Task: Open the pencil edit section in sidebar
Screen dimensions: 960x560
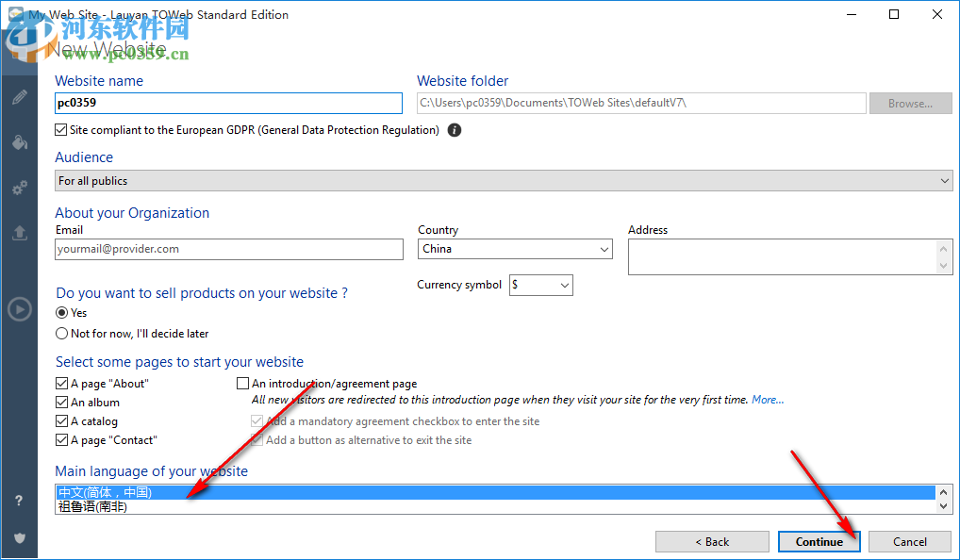Action: (x=19, y=97)
